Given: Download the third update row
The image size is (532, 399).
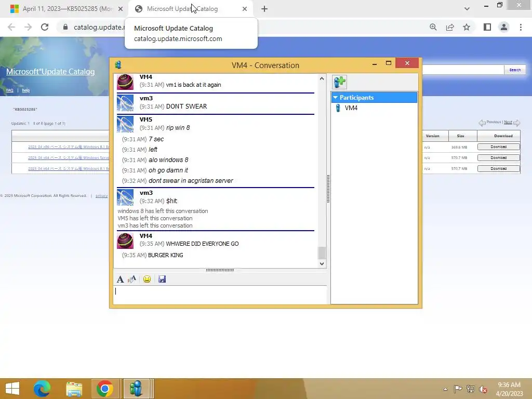Looking at the screenshot, I should click(x=498, y=169).
